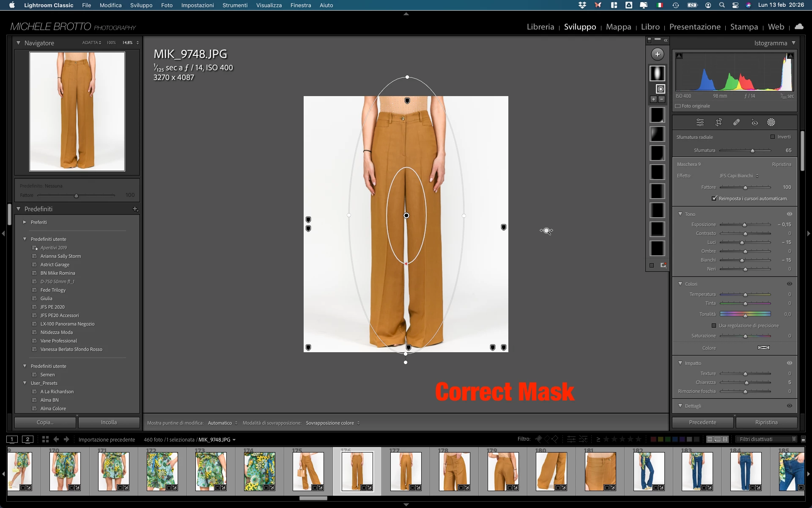The height and width of the screenshot is (508, 812).
Task: Expand the Preferiti presets folder
Action: click(25, 222)
